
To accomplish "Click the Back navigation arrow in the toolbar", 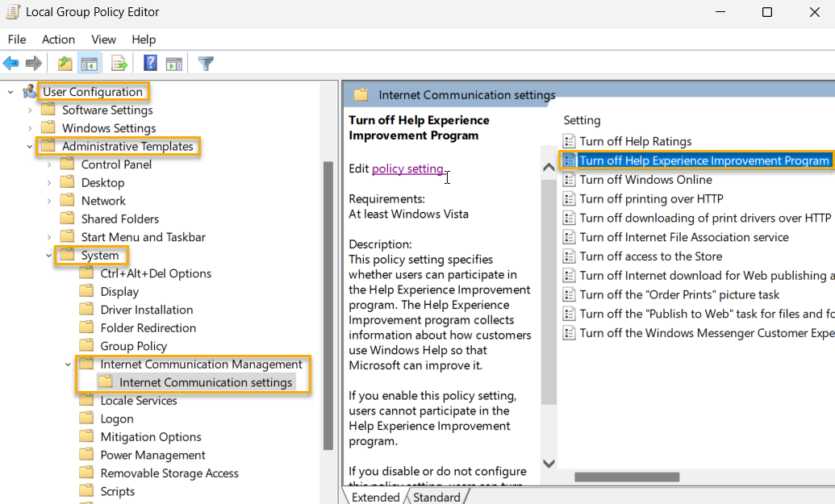I will [11, 63].
